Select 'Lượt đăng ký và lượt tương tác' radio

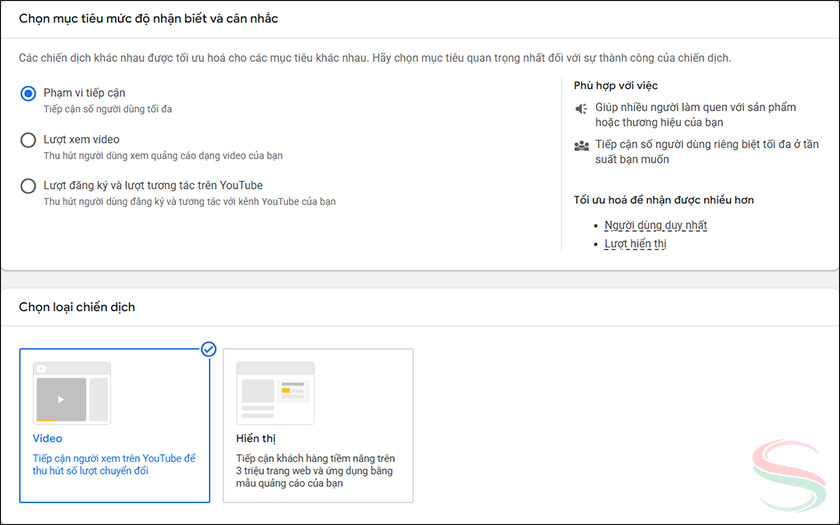click(28, 185)
